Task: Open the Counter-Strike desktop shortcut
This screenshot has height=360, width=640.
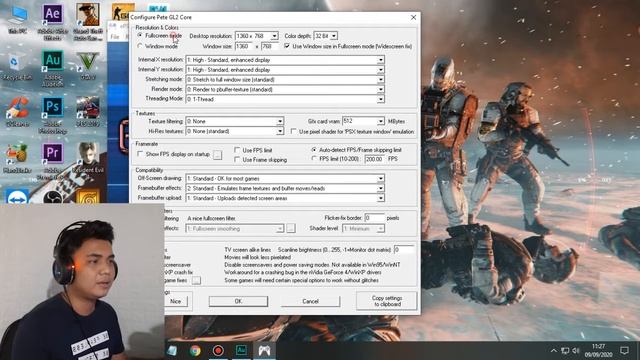Action: [123, 11]
